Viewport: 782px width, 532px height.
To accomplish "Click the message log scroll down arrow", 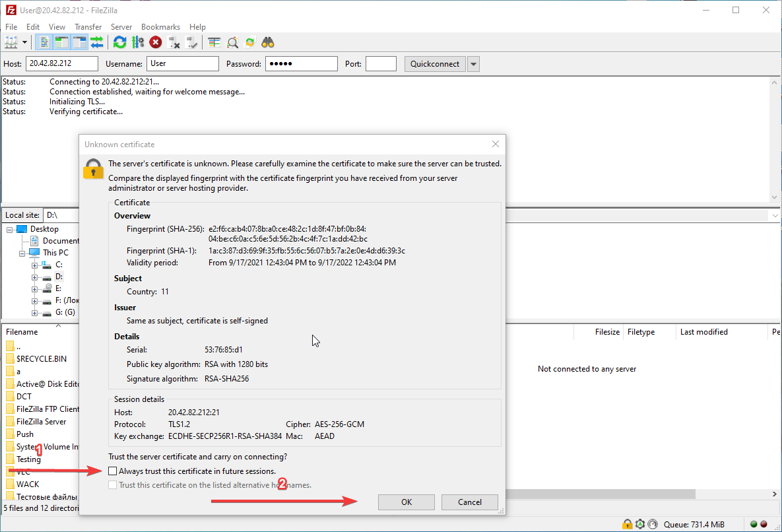I will [x=775, y=197].
